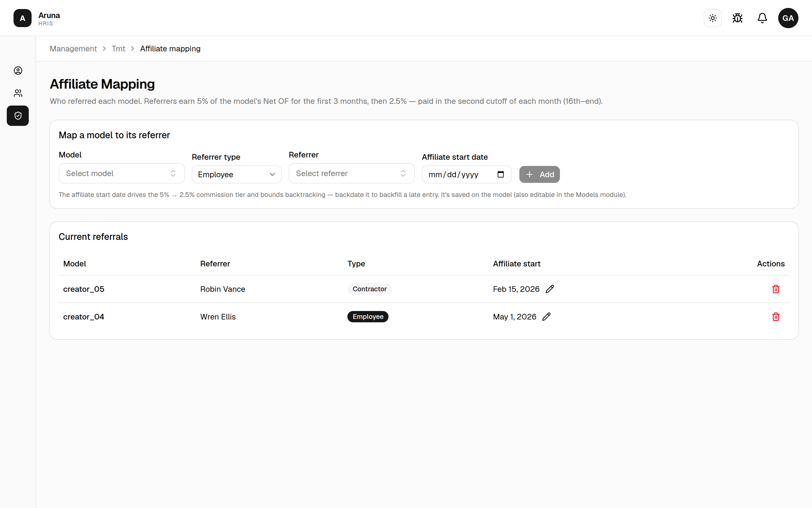Click the Model column header
The height and width of the screenshot is (508, 812).
(x=74, y=264)
